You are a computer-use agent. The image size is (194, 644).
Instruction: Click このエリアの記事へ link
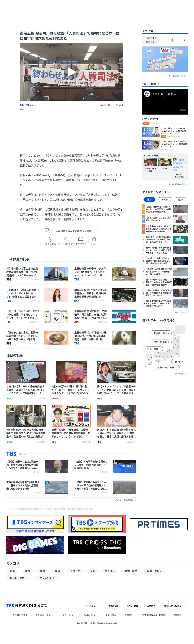126,500
